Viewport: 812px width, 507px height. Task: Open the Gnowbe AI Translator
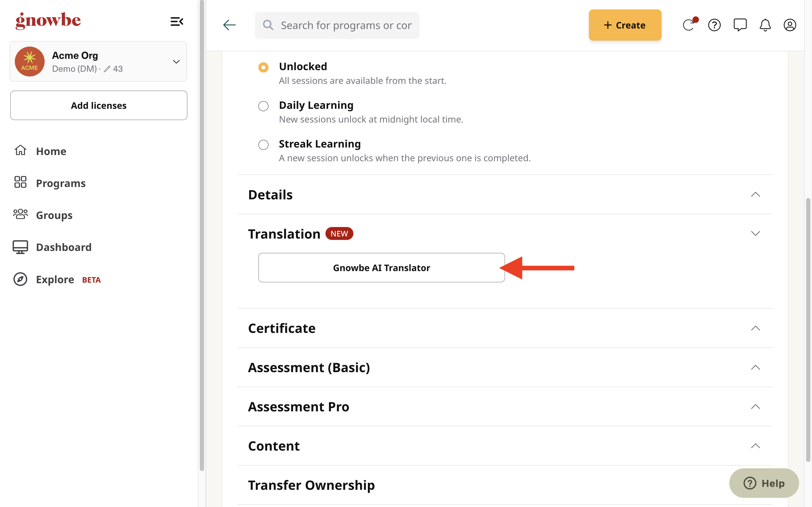coord(381,268)
